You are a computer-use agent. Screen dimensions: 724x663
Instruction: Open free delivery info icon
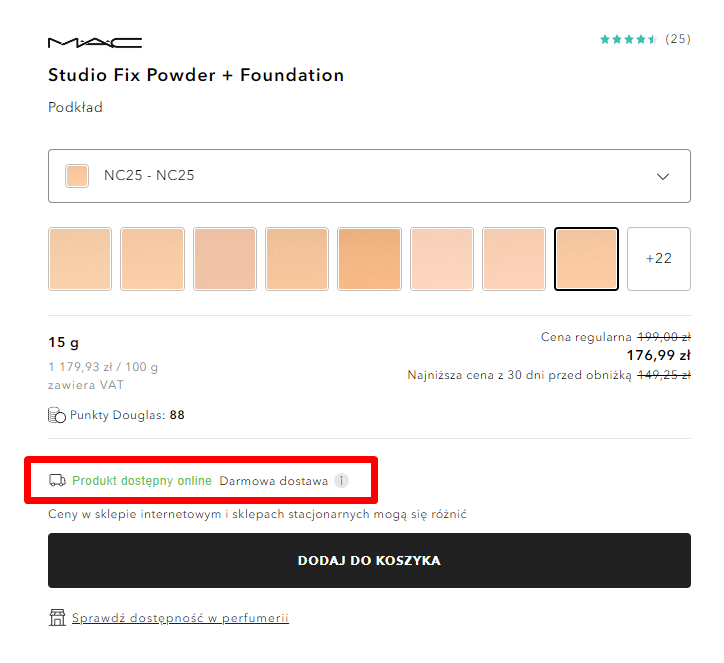point(341,481)
